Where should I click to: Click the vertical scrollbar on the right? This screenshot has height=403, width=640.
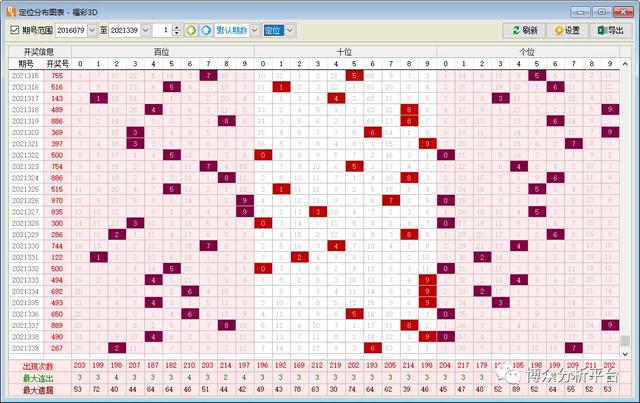click(x=625, y=200)
